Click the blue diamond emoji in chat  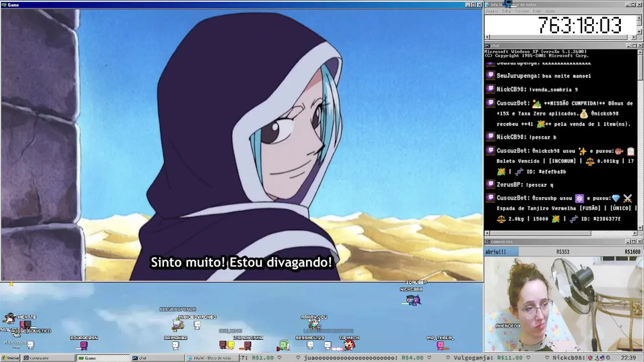pyautogui.click(x=616, y=199)
